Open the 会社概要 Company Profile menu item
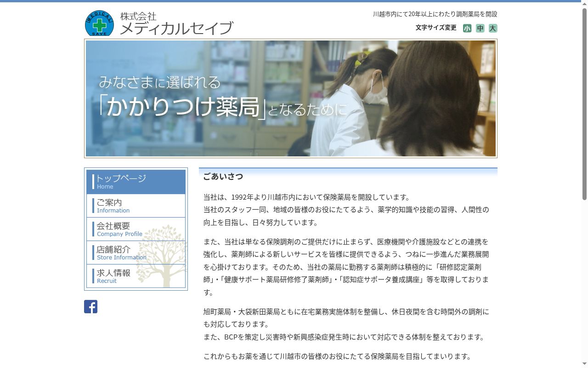Viewport: 588px width, 368px height. pos(136,229)
